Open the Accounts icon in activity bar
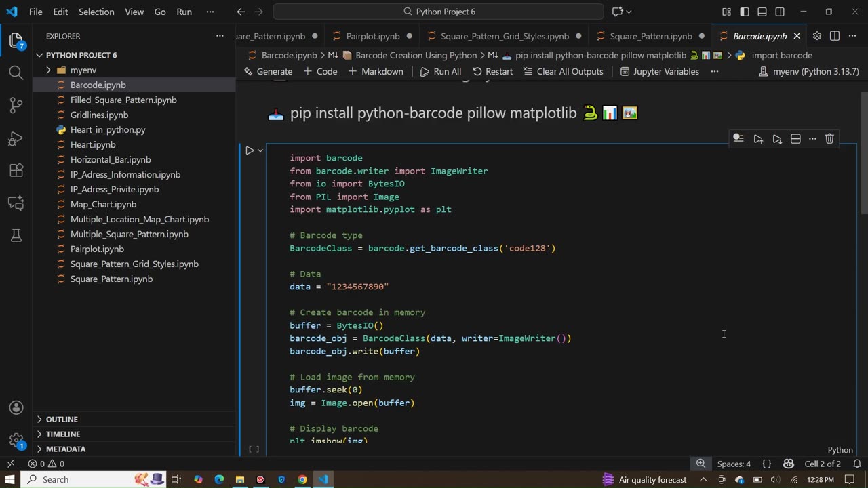Screen dimensions: 868x488 point(16,407)
